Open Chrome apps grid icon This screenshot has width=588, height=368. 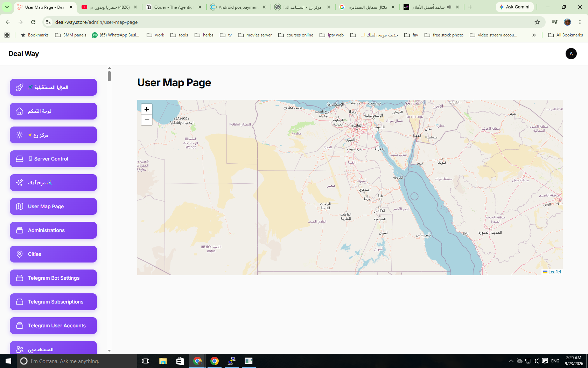coord(7,35)
